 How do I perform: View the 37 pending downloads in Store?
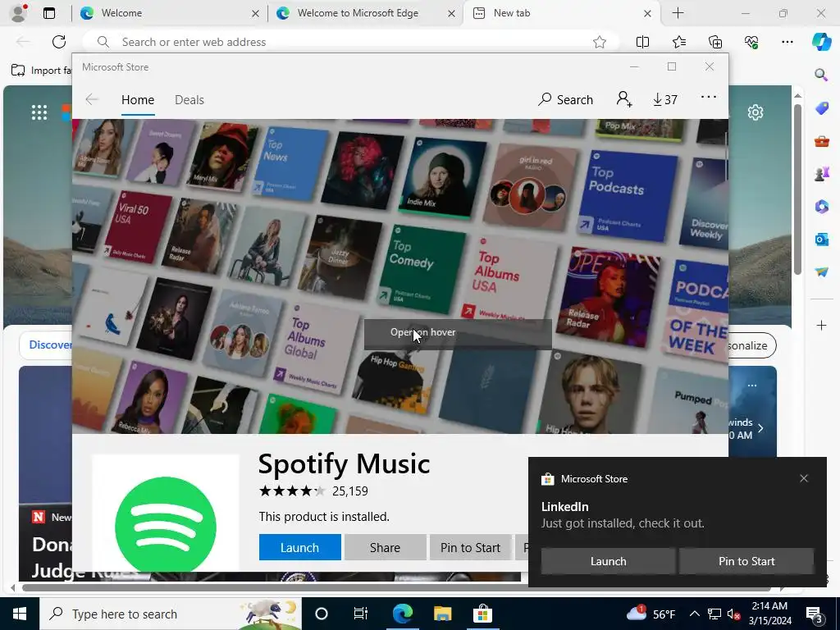(665, 99)
